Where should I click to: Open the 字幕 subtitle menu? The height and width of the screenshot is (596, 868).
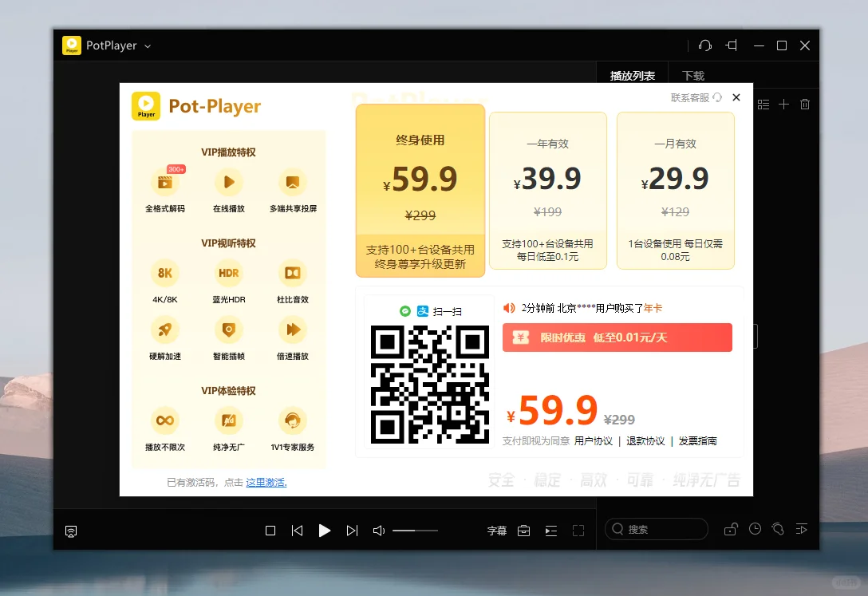(x=496, y=531)
